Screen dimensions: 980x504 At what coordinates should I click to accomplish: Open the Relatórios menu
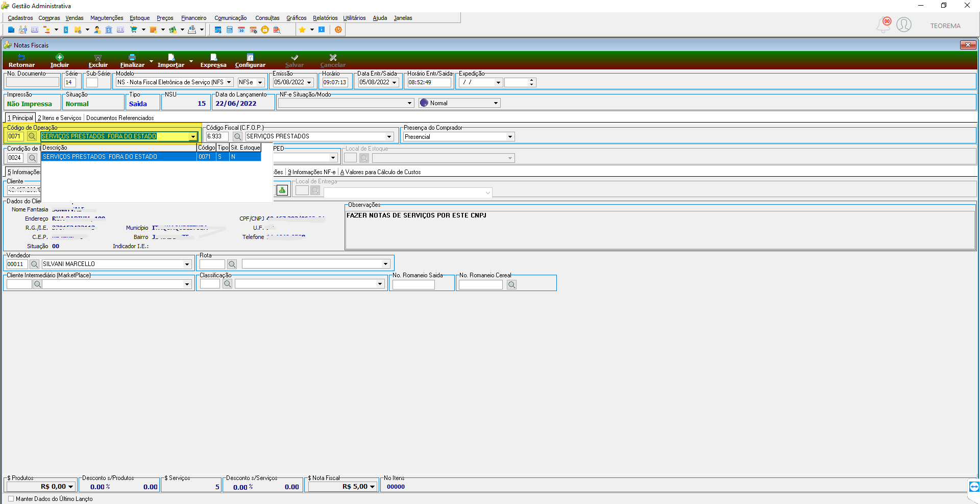(325, 18)
